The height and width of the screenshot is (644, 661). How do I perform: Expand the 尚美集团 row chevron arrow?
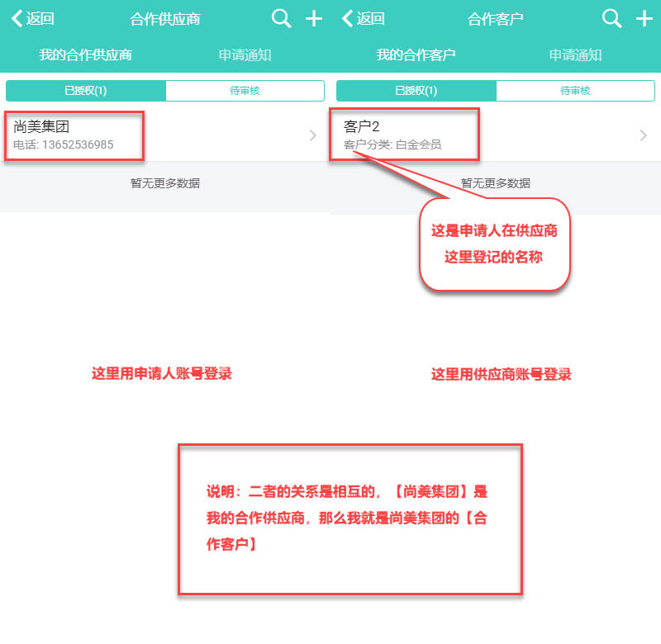pyautogui.click(x=312, y=135)
